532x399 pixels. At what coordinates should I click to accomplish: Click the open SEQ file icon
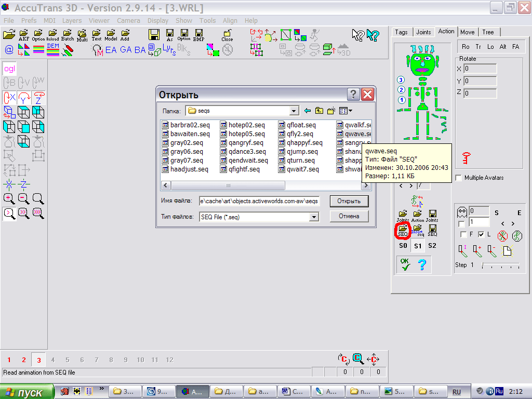click(403, 230)
